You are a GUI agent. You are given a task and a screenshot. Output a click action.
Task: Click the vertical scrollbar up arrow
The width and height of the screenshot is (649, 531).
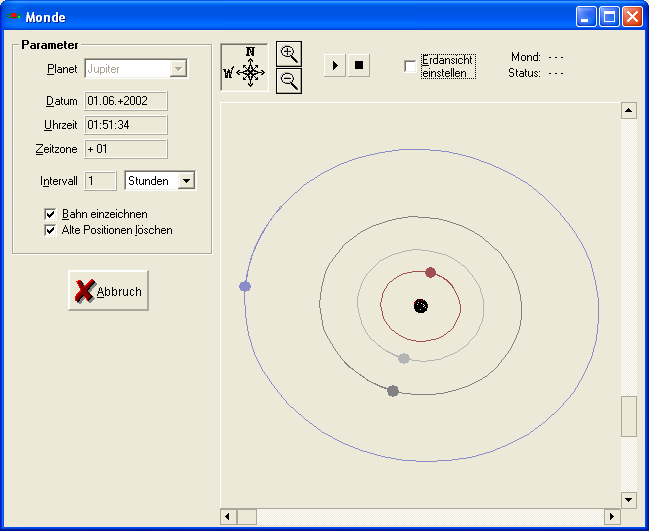pyautogui.click(x=629, y=111)
